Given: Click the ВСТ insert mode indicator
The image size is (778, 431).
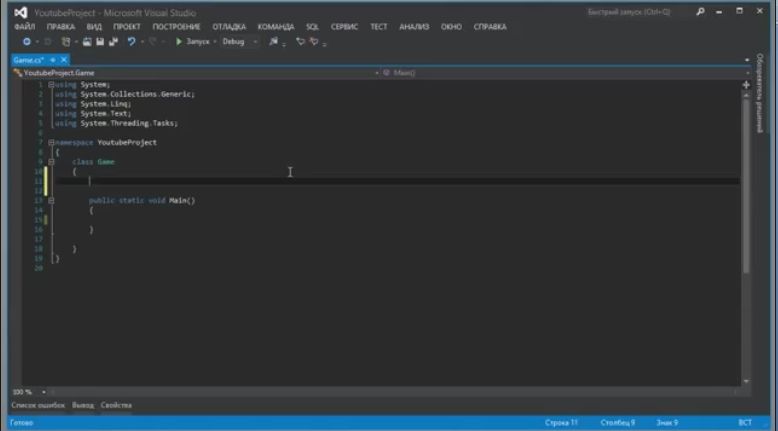Looking at the screenshot, I should 745,423.
